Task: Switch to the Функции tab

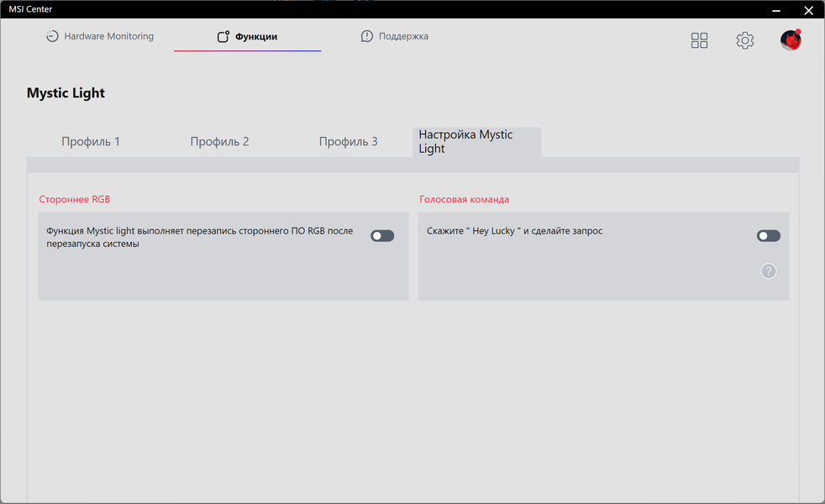Action: pos(247,36)
